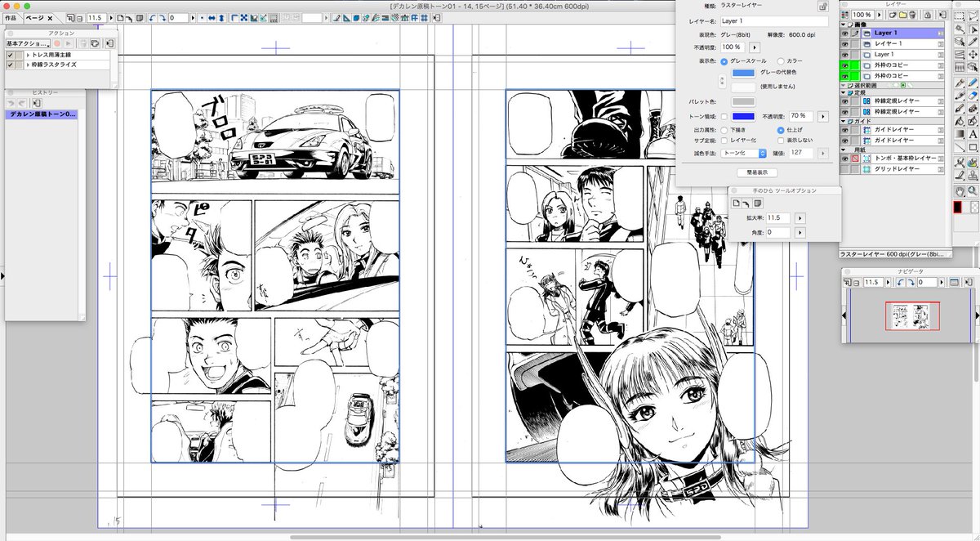Open 拡大率 arrow in tool options
Screen dimensions: 980x541
coord(800,217)
